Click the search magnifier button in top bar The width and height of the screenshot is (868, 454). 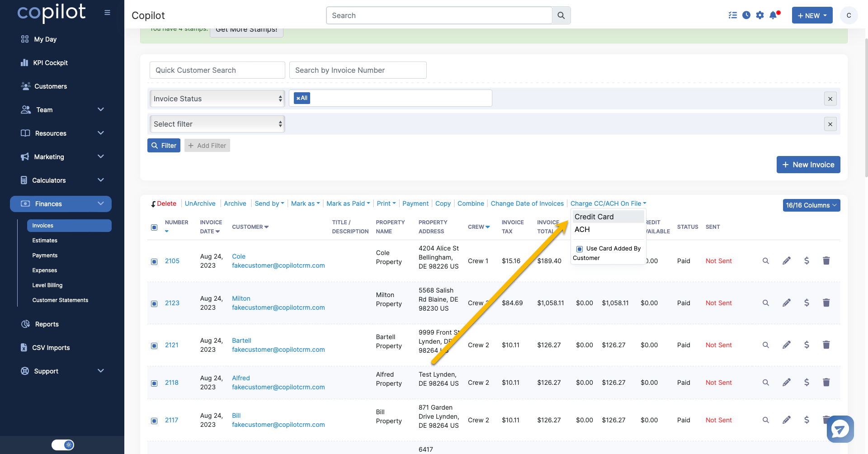561,15
